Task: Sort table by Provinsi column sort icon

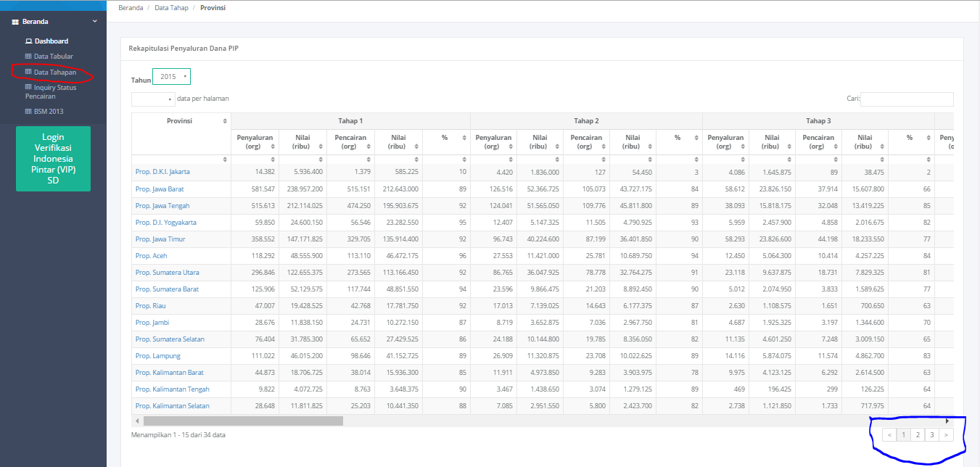Action: pos(225,121)
